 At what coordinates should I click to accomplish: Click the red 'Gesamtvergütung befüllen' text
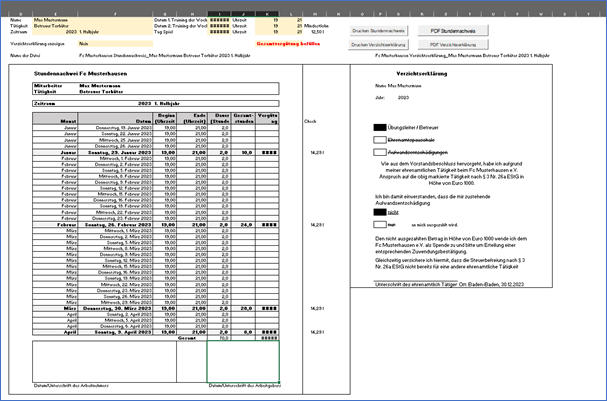pos(288,44)
